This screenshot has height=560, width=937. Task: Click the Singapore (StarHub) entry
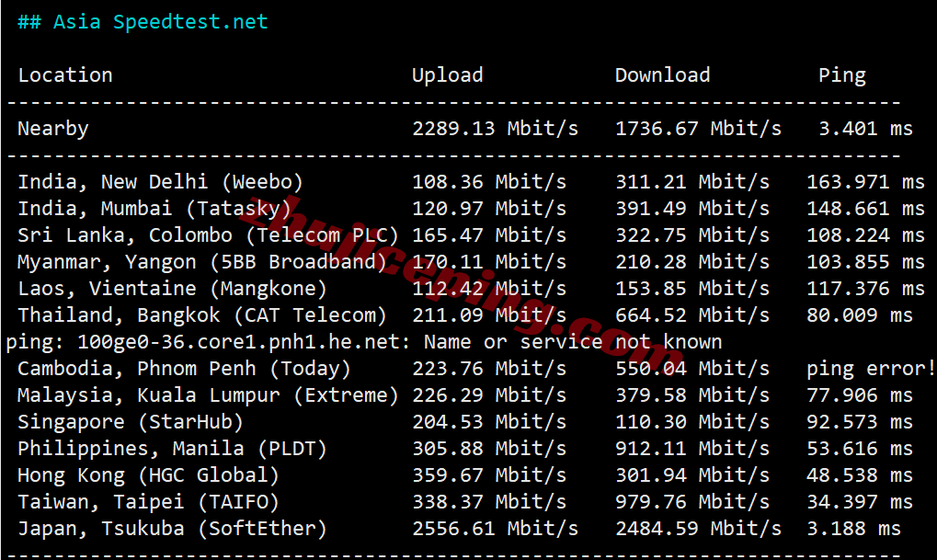pyautogui.click(x=131, y=422)
